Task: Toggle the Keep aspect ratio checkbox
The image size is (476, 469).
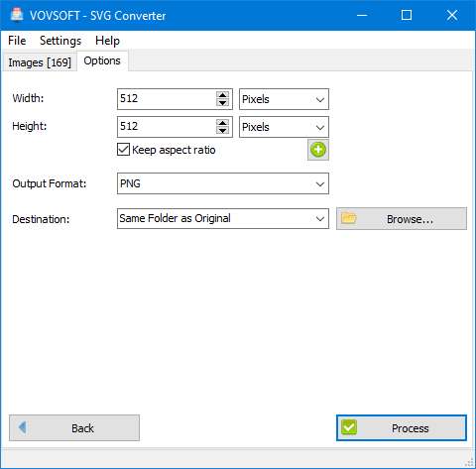Action: 123,150
